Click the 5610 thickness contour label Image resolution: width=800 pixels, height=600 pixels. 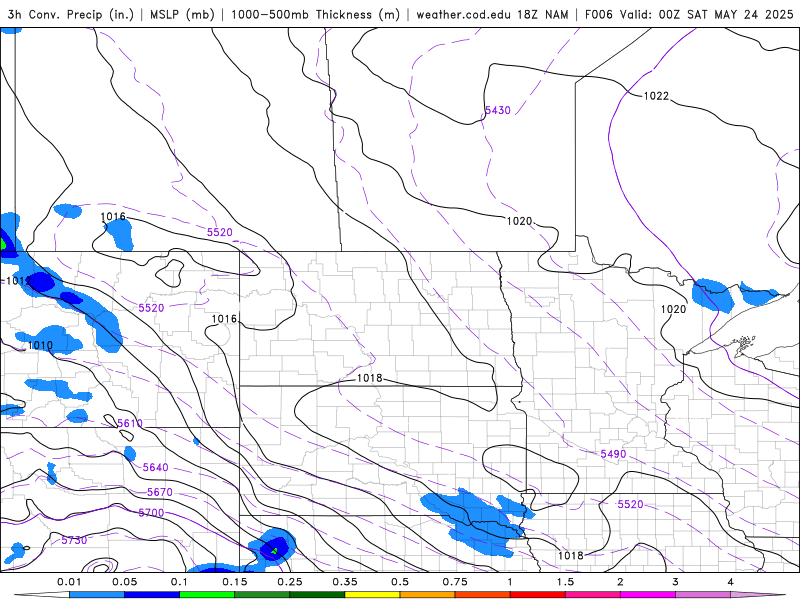pyautogui.click(x=130, y=423)
